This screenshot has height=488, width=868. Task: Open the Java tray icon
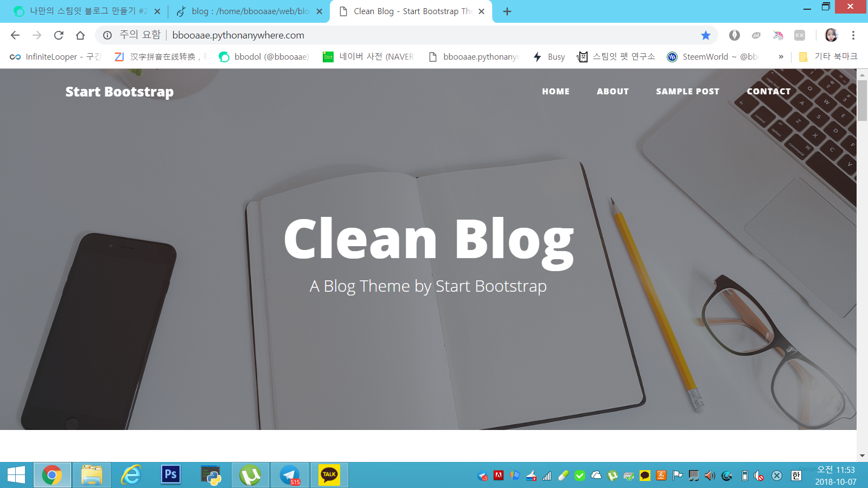661,476
